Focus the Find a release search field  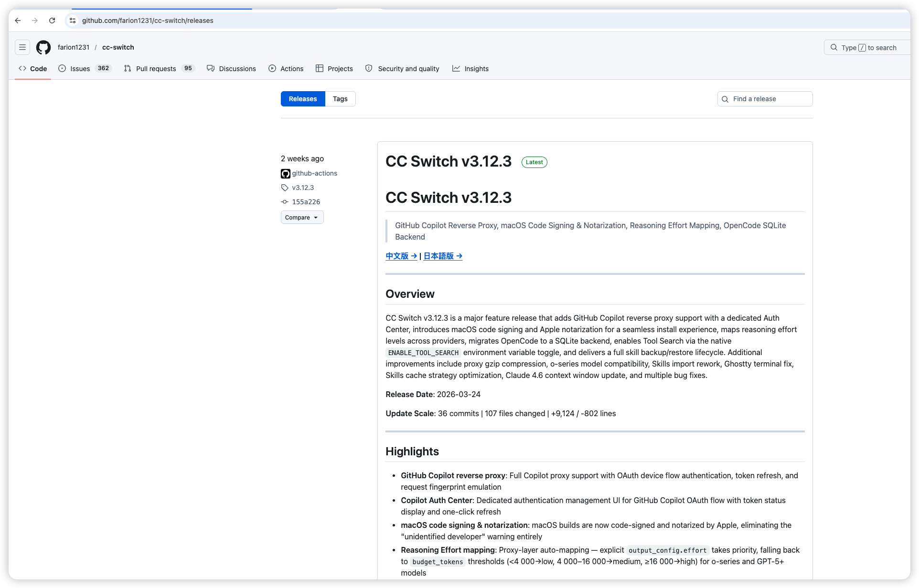[x=765, y=99]
